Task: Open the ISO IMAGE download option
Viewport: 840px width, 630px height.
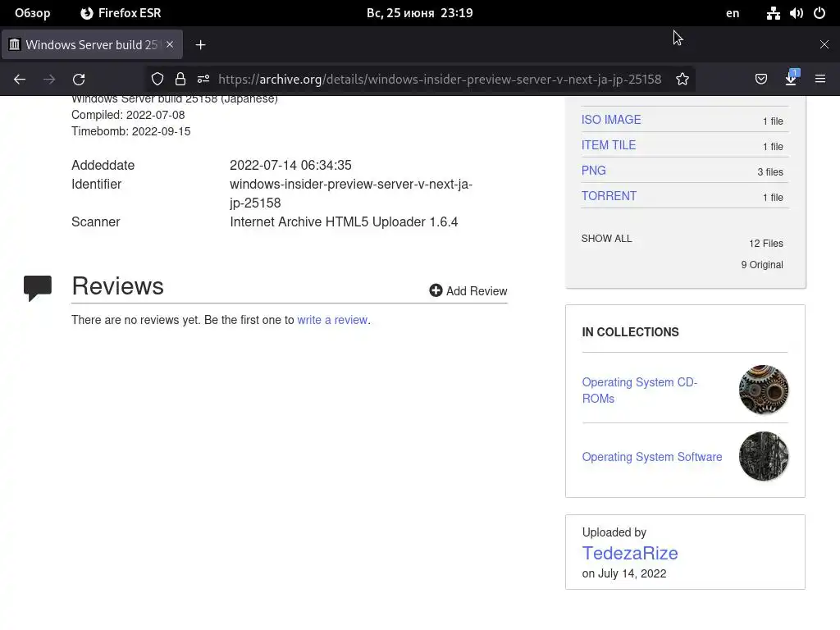Action: coord(610,120)
